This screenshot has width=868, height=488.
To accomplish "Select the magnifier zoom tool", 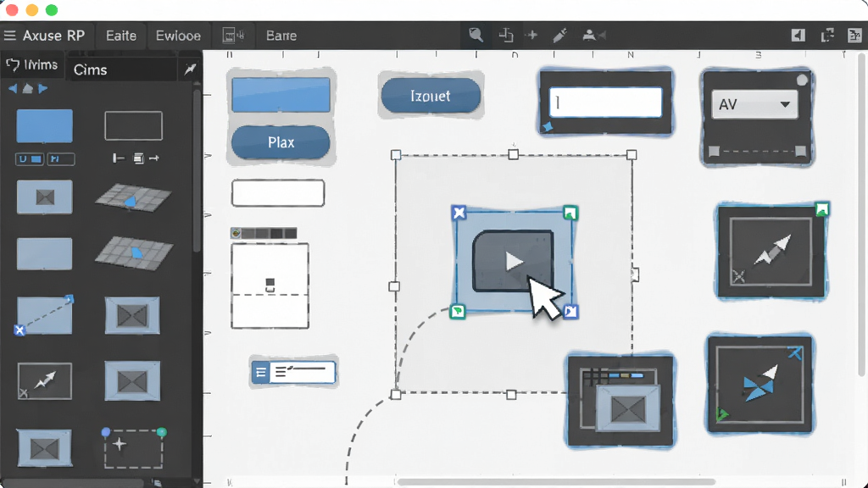I will 476,35.
